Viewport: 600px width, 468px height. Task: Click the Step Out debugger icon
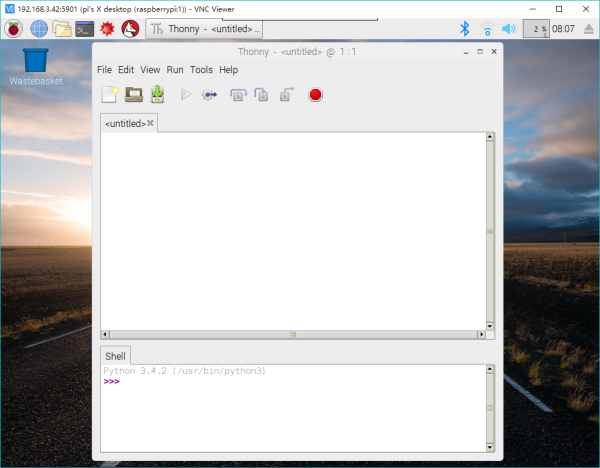[287, 94]
